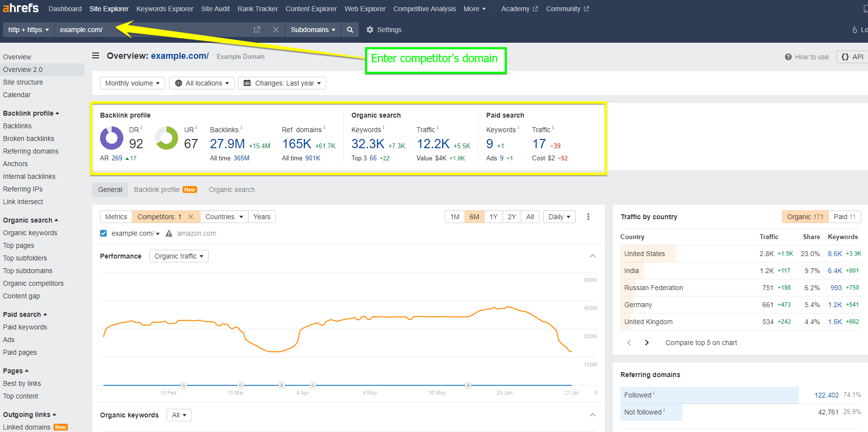This screenshot has height=432, width=868.
Task: Open Organic keywords All dropdown
Action: point(179,415)
